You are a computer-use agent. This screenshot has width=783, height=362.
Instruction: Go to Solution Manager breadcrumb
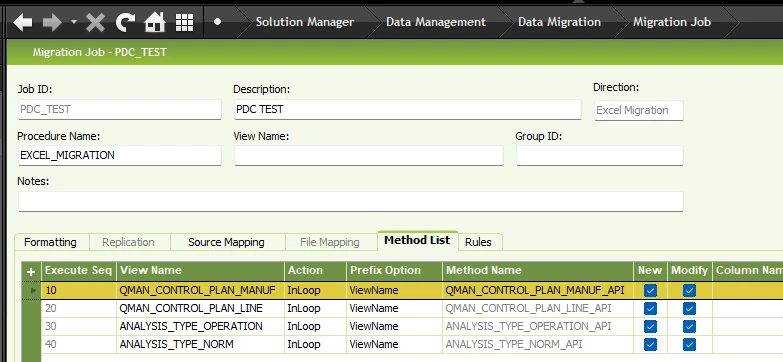tap(305, 22)
